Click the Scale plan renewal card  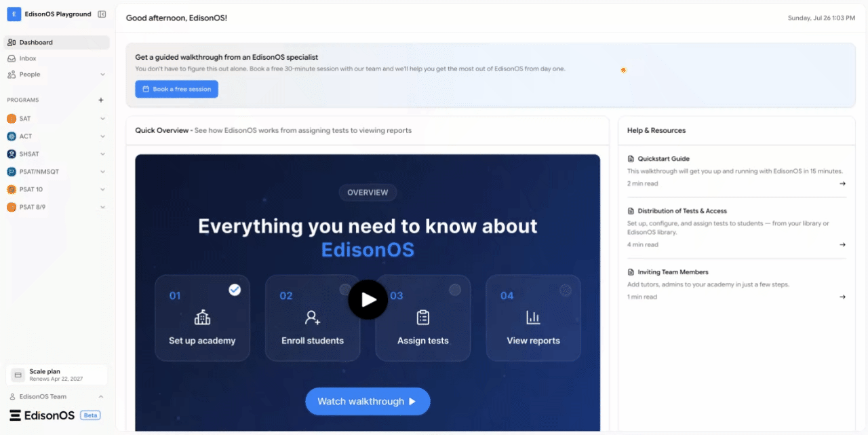point(57,375)
